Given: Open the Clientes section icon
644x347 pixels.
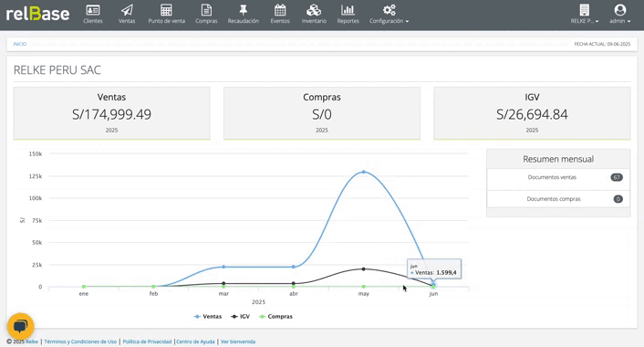Looking at the screenshot, I should click(93, 10).
